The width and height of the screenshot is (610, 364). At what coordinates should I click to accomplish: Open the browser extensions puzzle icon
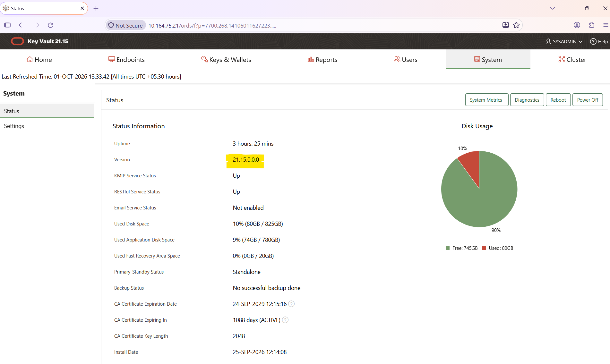(x=592, y=25)
